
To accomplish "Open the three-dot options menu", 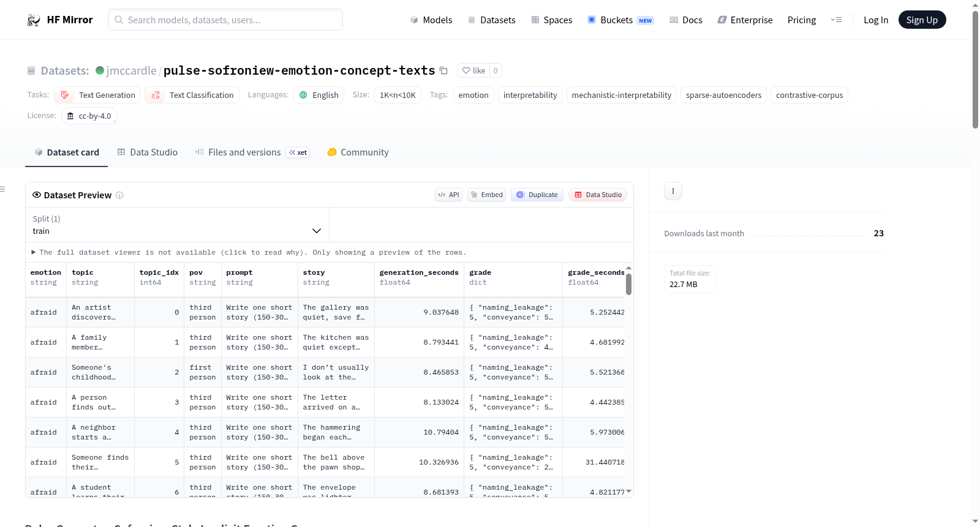I will click(673, 191).
